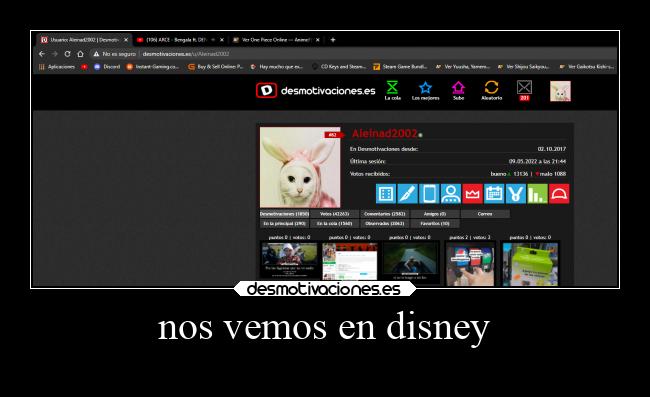Click the red helmet badge icon

pyautogui.click(x=559, y=194)
